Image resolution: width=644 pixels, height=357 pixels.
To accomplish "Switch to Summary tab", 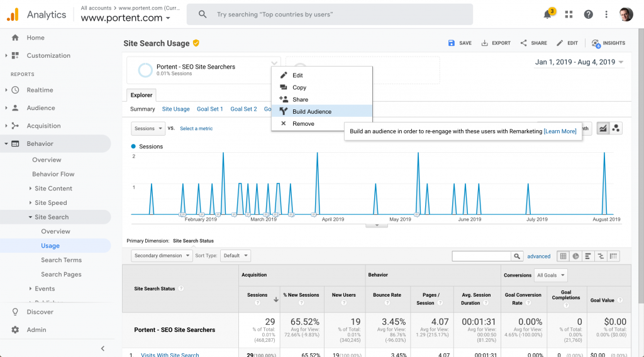I will (143, 109).
